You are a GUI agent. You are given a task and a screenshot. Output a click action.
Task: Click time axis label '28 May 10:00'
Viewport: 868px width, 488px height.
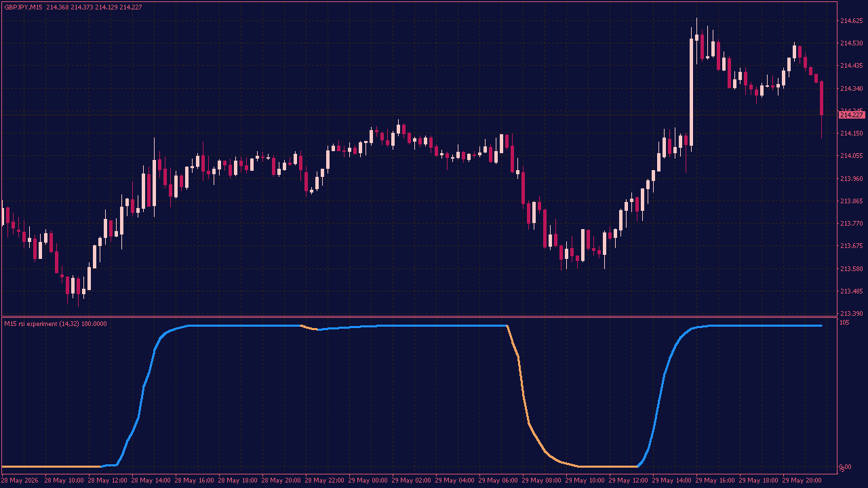point(64,481)
